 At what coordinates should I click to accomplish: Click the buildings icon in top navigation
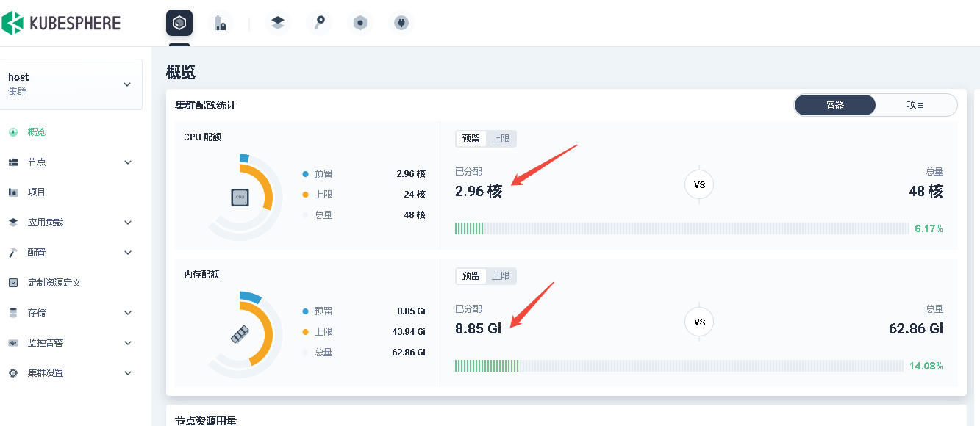click(220, 24)
